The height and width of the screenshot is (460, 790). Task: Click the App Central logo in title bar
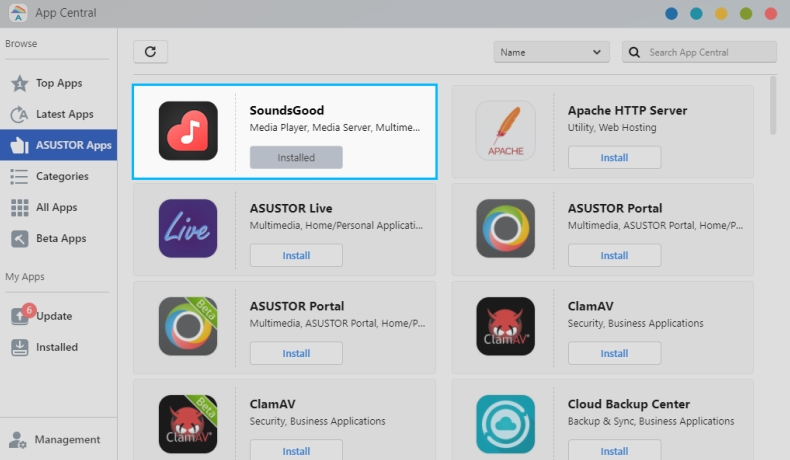click(18, 14)
